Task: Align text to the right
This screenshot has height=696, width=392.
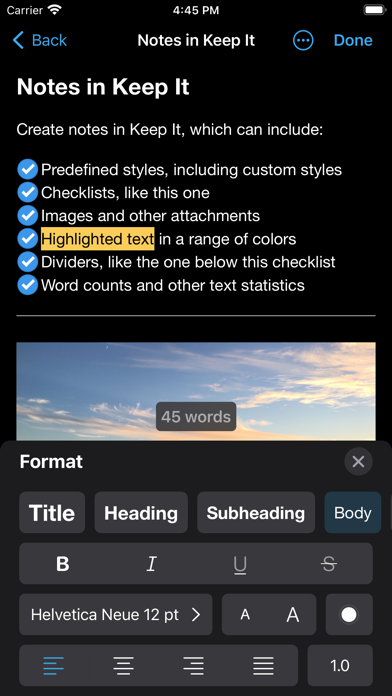Action: (x=193, y=666)
